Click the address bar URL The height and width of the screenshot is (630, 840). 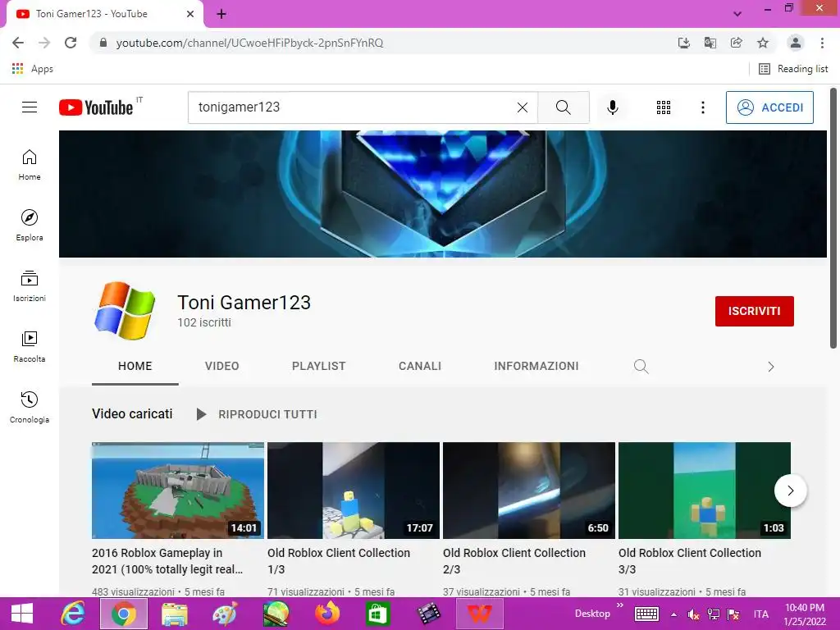(x=249, y=43)
